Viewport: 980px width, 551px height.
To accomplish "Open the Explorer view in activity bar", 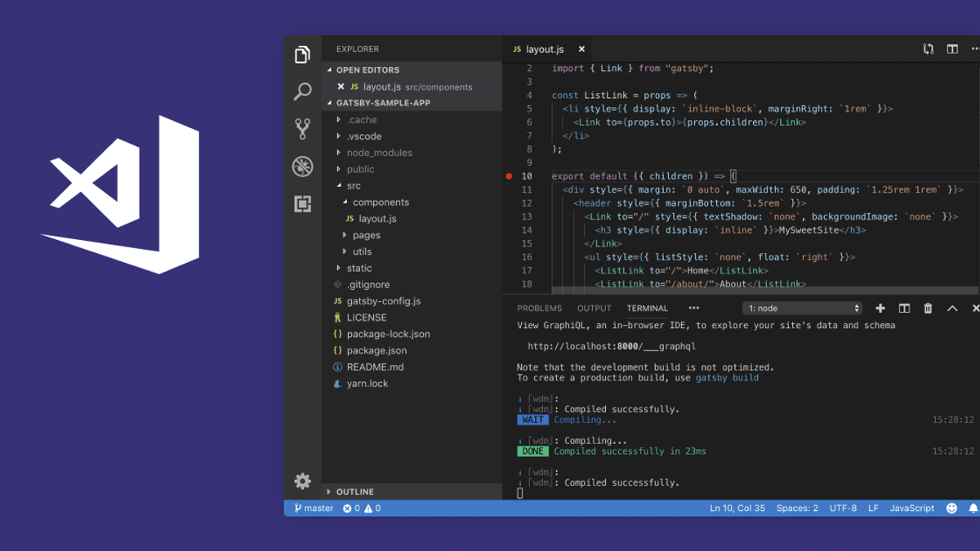I will pos(302,55).
